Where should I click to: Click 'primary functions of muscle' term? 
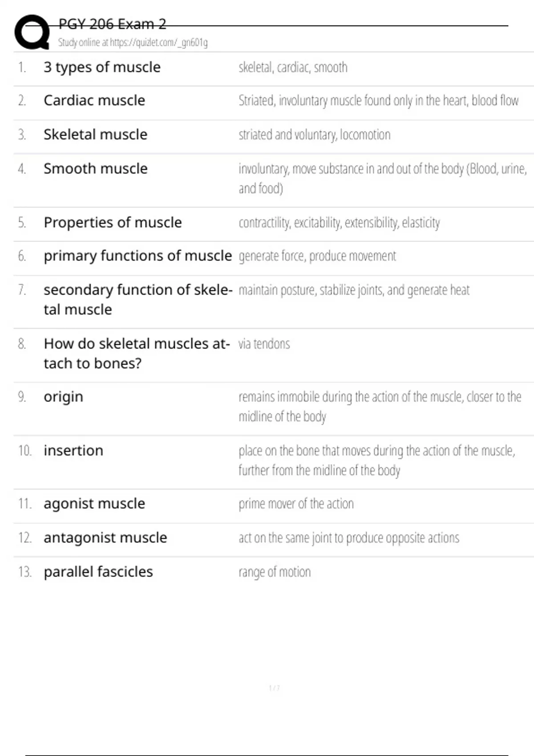(138, 256)
